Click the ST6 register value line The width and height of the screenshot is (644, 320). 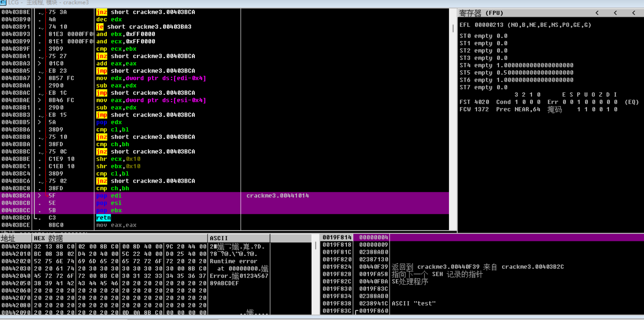pyautogui.click(x=516, y=80)
